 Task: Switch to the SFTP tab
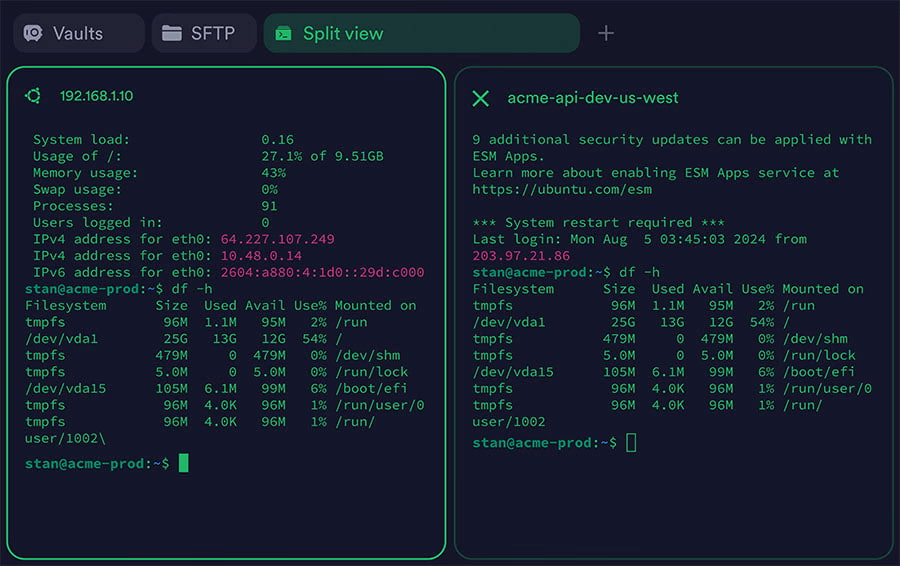[212, 33]
